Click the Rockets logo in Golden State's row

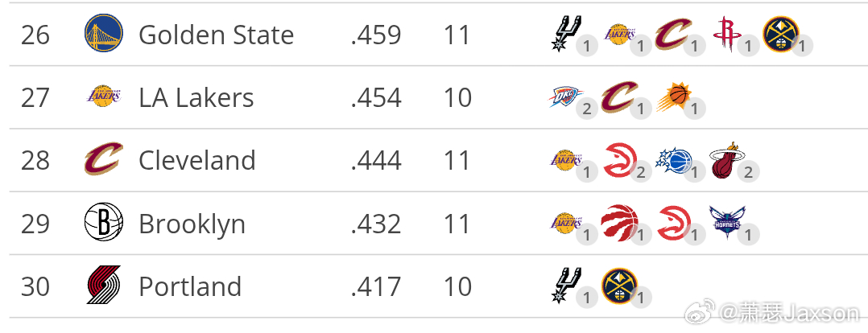tap(725, 35)
